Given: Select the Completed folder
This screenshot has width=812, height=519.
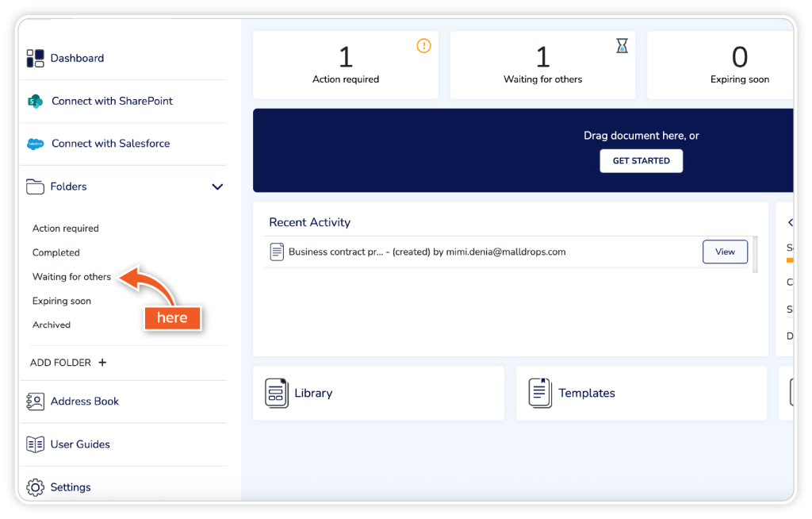Looking at the screenshot, I should pyautogui.click(x=56, y=252).
